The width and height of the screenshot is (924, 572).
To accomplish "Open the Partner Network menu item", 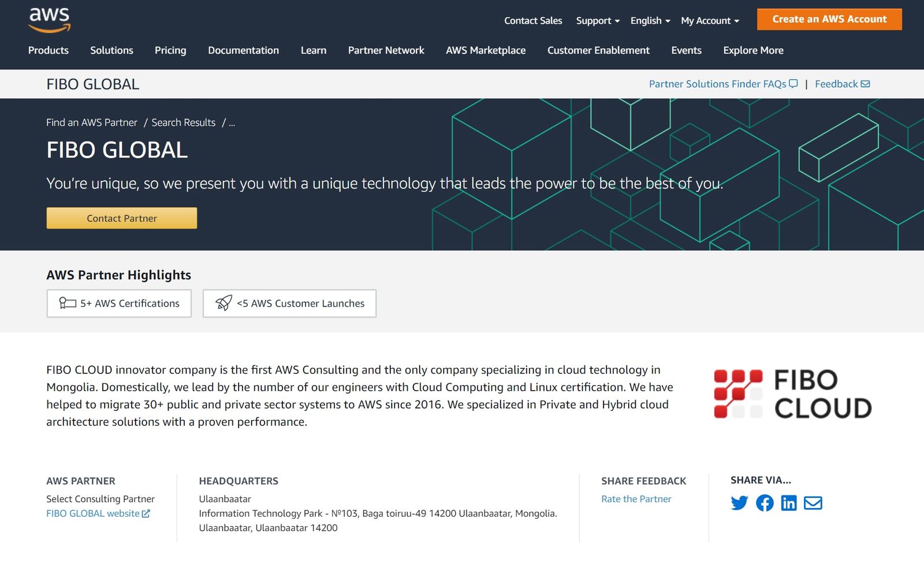I will point(386,51).
